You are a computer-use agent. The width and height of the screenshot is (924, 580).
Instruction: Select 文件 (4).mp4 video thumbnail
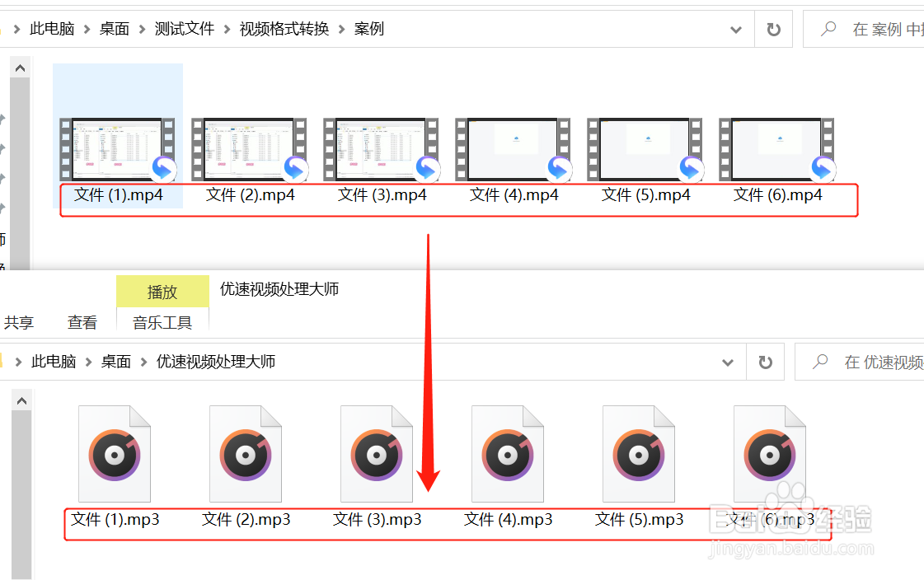[514, 150]
